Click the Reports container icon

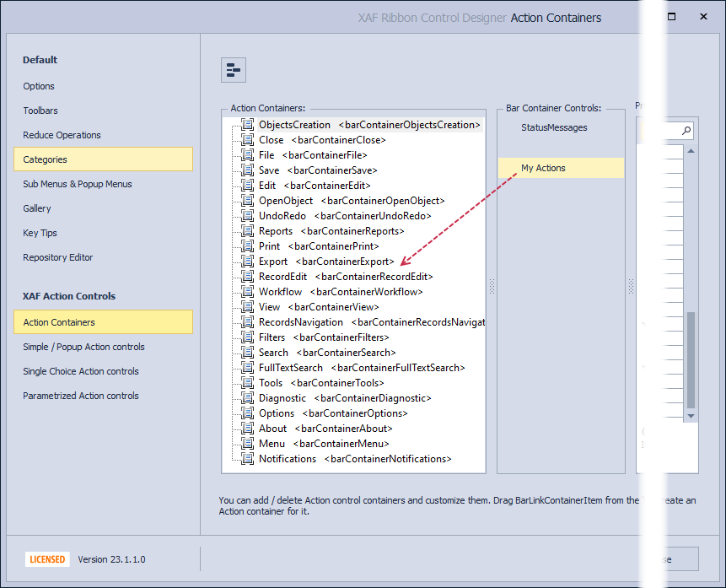point(248,231)
